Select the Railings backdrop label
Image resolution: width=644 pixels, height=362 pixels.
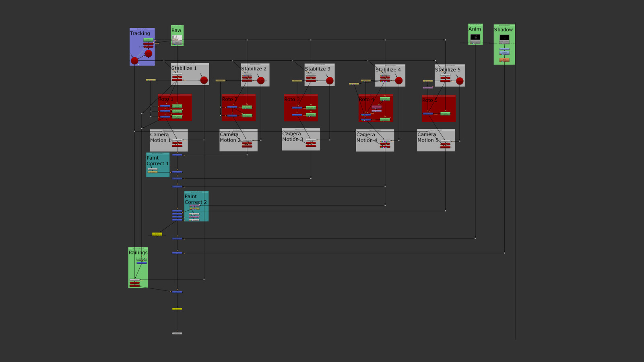138,253
